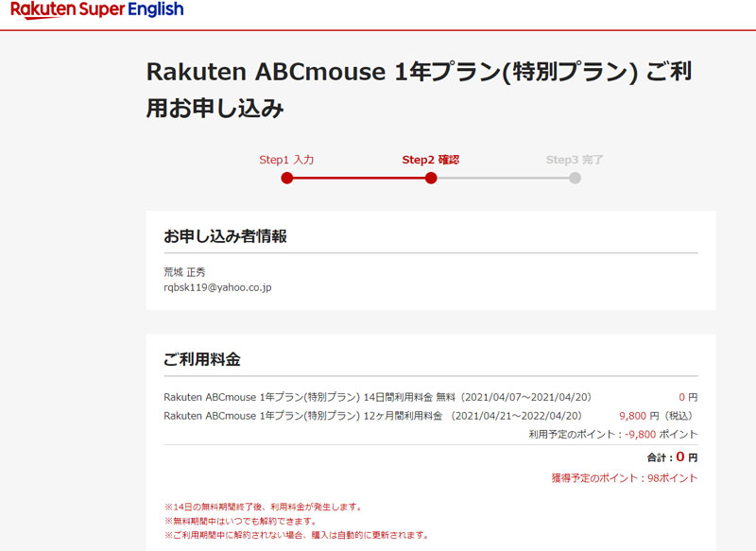Click the red dot under Step2 確認
This screenshot has width=756, height=551.
pos(431,179)
